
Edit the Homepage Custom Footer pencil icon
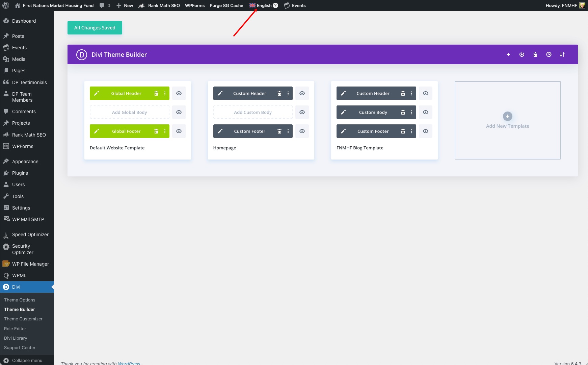pyautogui.click(x=220, y=131)
